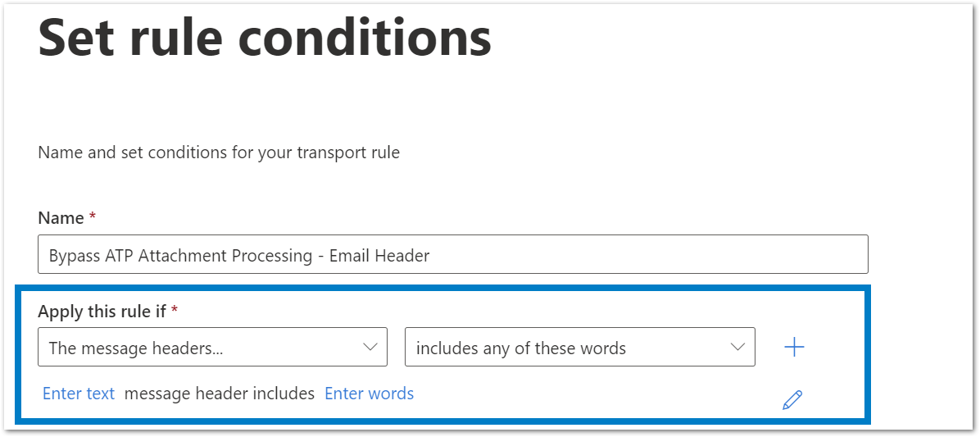
Task: Click the red asterisk beside Name
Action: [93, 216]
